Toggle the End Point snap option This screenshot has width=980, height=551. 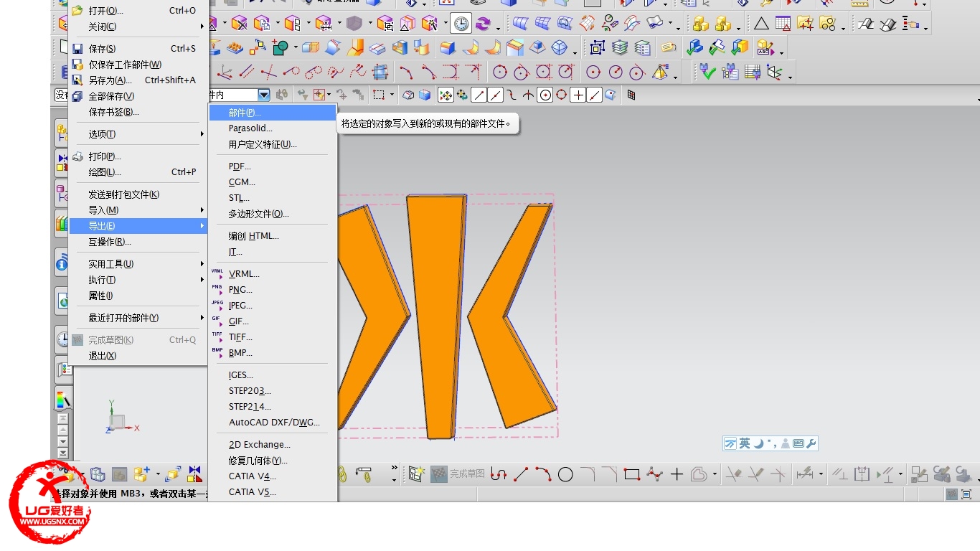479,95
